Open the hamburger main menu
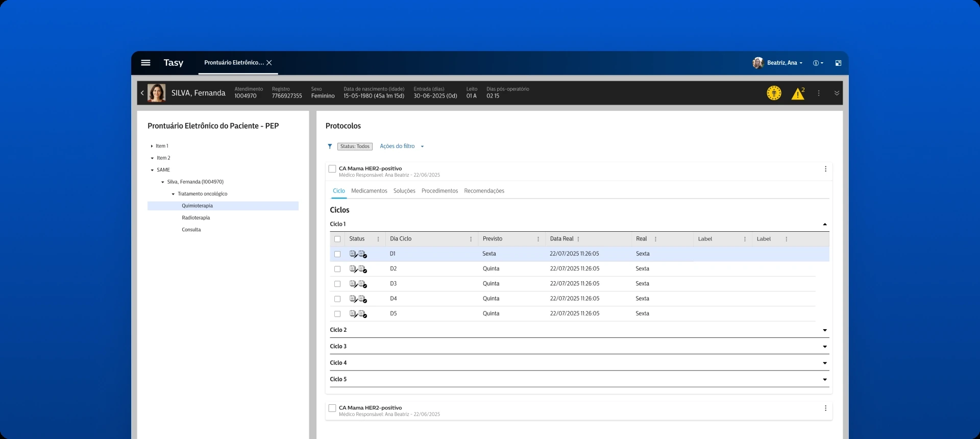This screenshot has width=980, height=439. tap(145, 63)
